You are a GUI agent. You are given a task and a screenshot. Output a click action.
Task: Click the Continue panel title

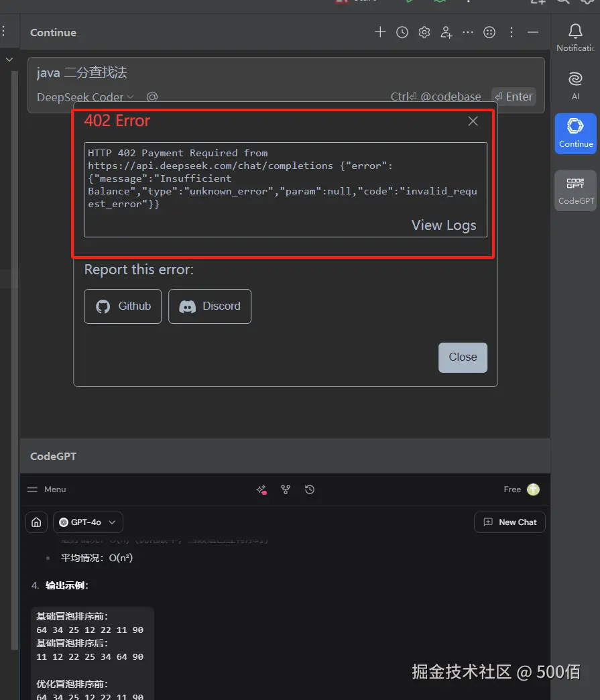click(x=53, y=33)
